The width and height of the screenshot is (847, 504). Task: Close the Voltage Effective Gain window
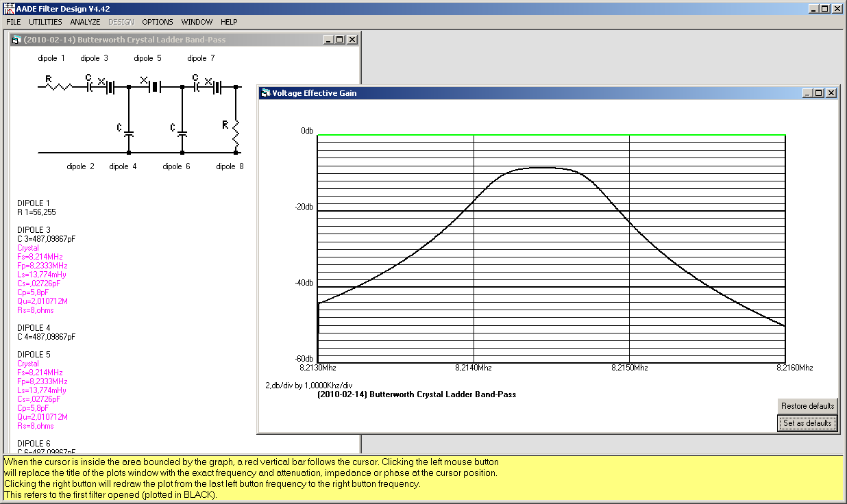point(831,93)
